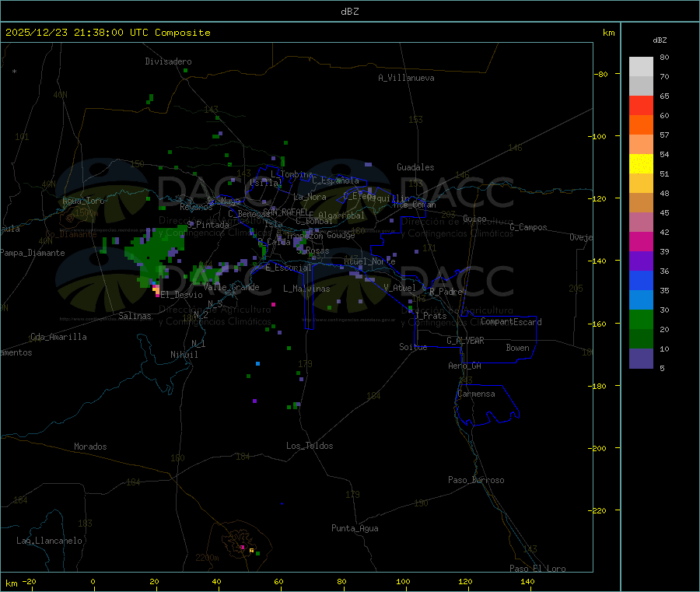The height and width of the screenshot is (592, 700).
Task: Click the Lag.Llancanelo location label
Action: [x=49, y=541]
